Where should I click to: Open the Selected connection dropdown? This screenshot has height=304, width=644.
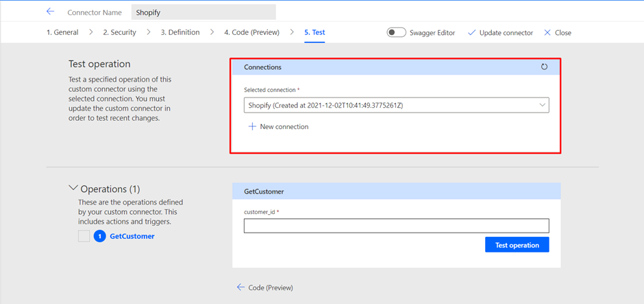coord(397,105)
